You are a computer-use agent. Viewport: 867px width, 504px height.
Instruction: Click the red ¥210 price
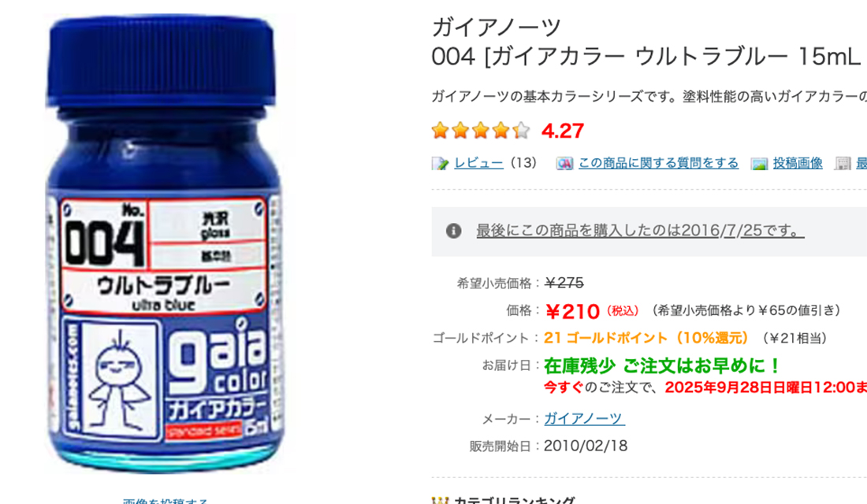pos(572,311)
